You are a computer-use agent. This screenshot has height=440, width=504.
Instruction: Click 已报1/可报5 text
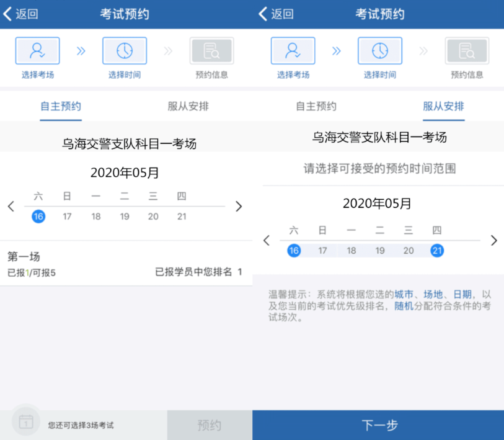(32, 273)
